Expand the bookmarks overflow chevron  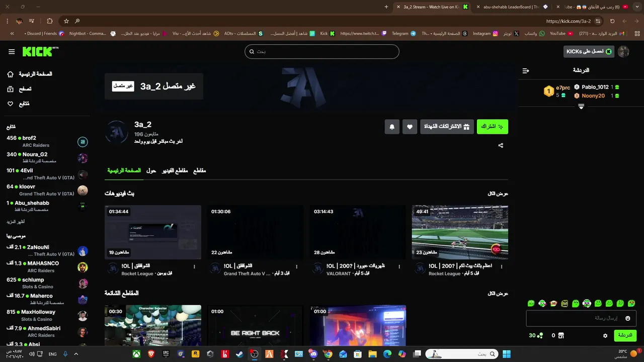tap(12, 34)
